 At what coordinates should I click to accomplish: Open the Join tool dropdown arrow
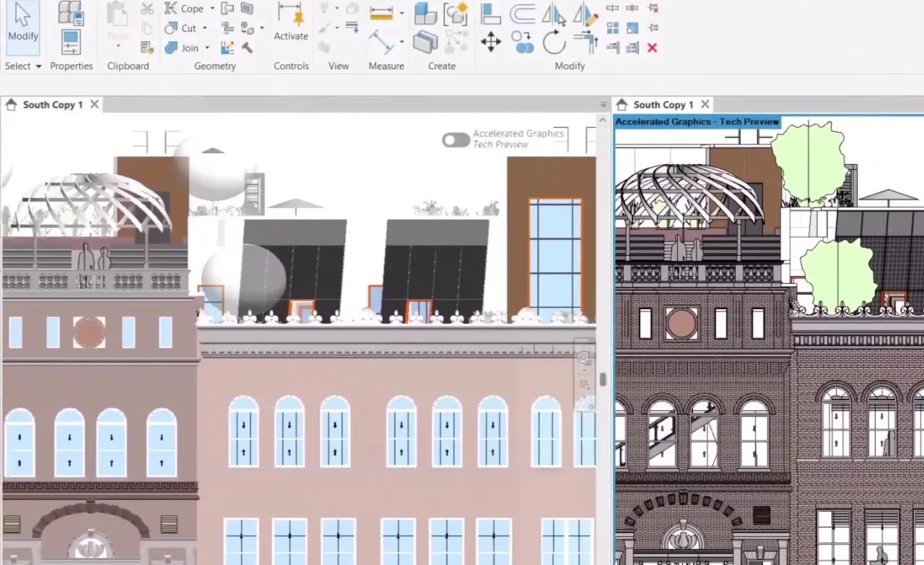coord(207,48)
